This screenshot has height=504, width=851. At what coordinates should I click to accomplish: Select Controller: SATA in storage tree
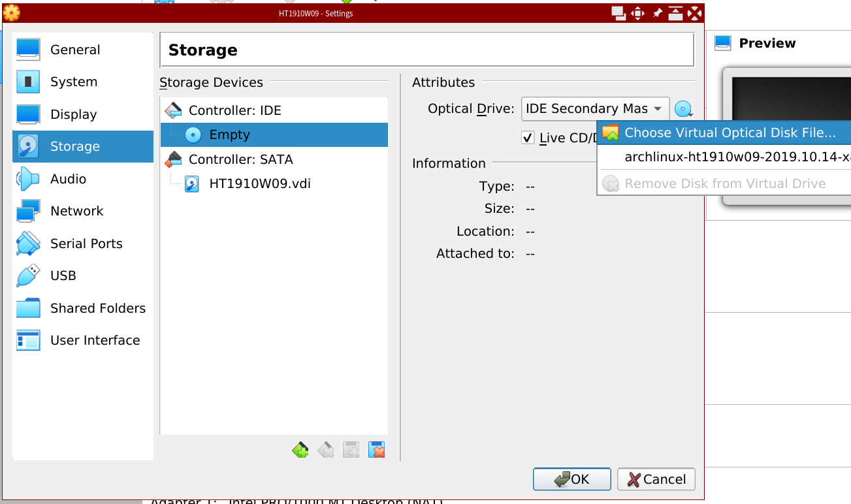tap(240, 159)
